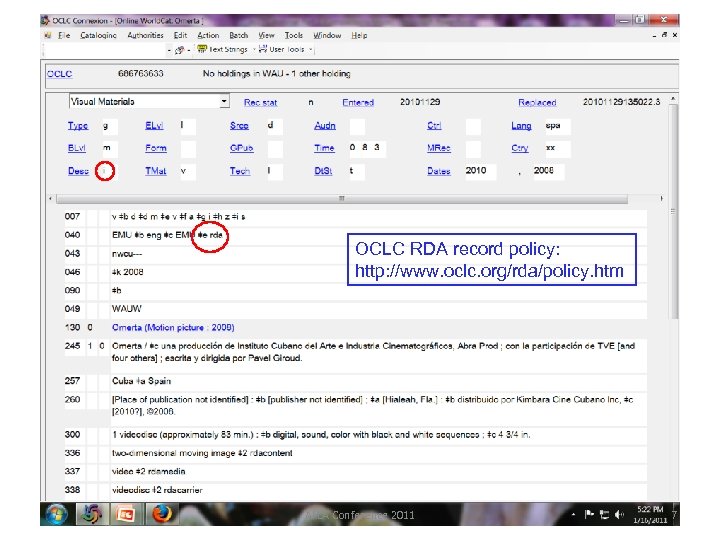
Task: Click the DtSt fixed field link
Action: [323, 171]
